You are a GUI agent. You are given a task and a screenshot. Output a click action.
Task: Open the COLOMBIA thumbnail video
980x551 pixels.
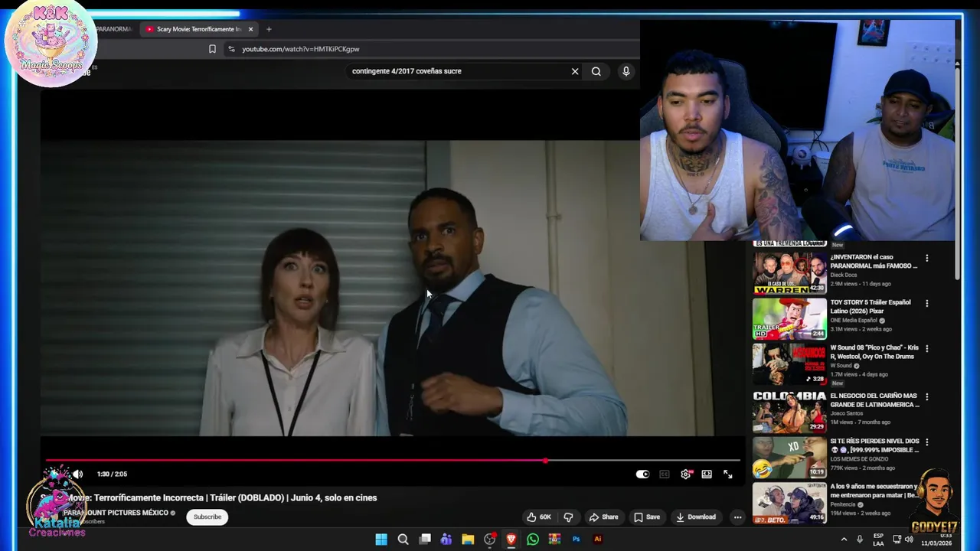click(789, 412)
